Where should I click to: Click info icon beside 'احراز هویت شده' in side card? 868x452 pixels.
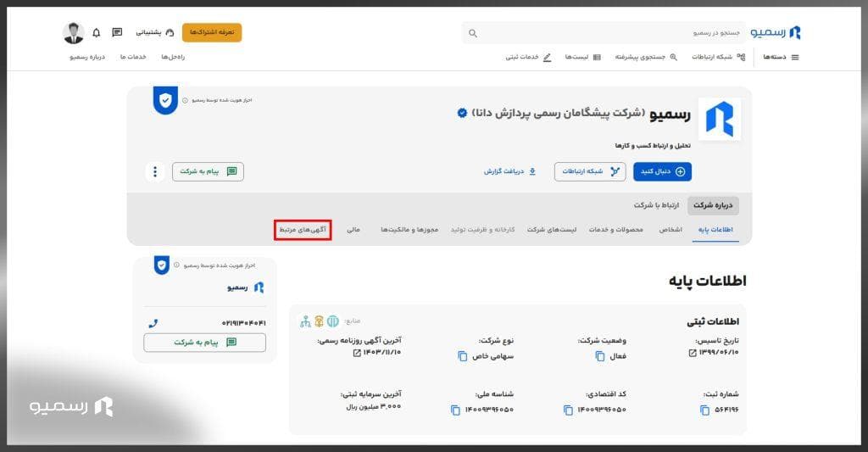pos(176,265)
